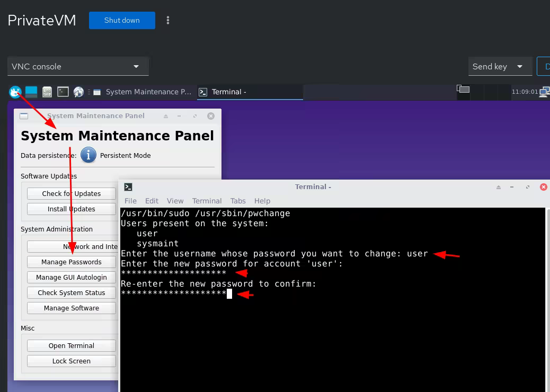Image resolution: width=550 pixels, height=392 pixels.
Task: Open the terminal's Edit menu
Action: [152, 201]
